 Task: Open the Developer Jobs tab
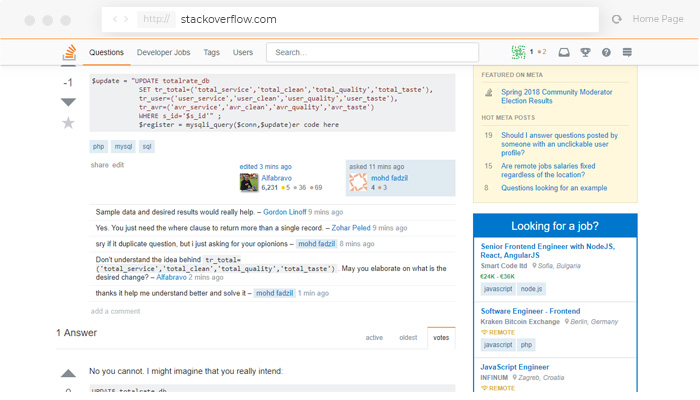click(x=163, y=52)
